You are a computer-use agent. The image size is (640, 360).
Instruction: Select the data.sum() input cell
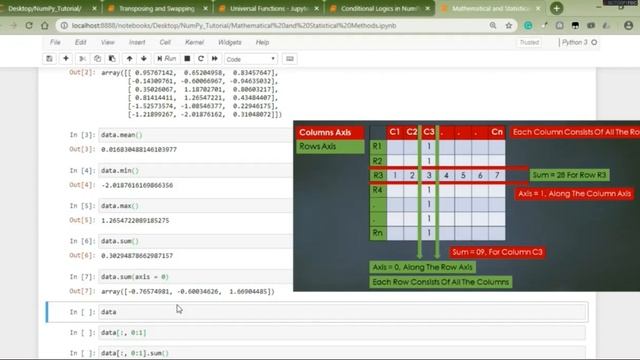(195, 241)
